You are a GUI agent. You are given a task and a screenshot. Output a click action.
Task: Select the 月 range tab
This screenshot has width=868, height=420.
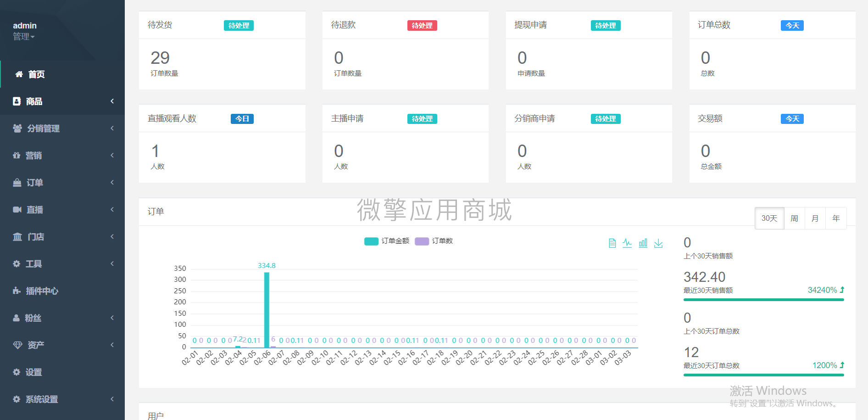(815, 218)
